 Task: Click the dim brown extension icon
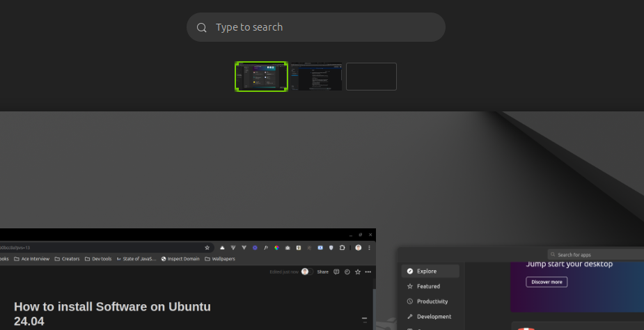coord(309,248)
